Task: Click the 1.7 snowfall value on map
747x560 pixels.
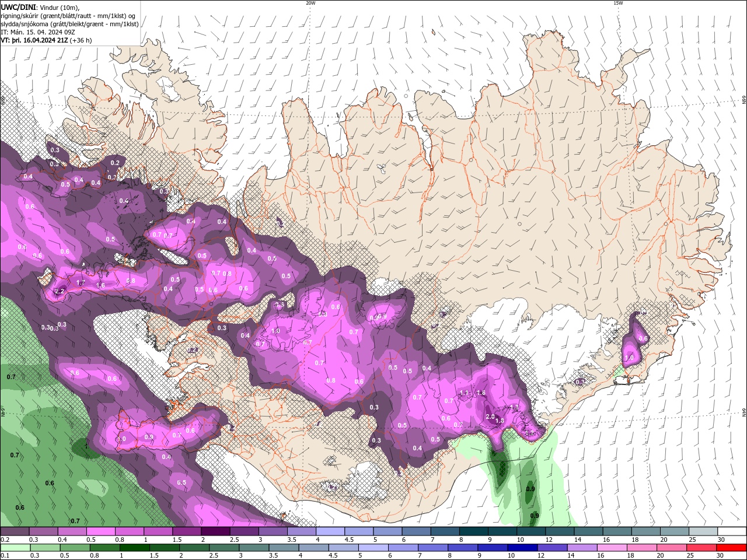Action: point(81,282)
